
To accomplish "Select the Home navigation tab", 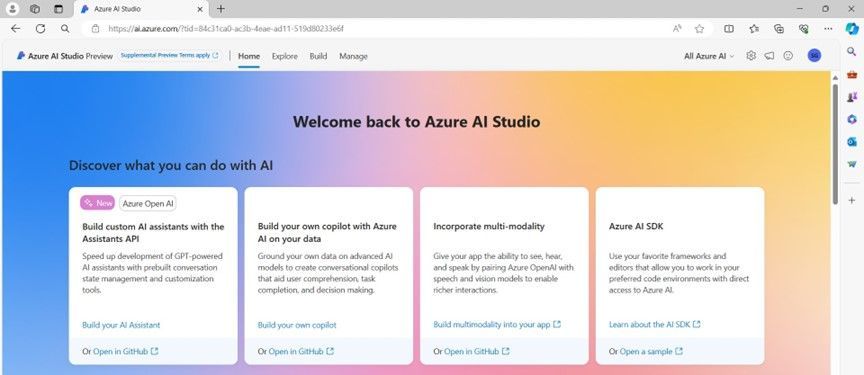I will (x=249, y=56).
